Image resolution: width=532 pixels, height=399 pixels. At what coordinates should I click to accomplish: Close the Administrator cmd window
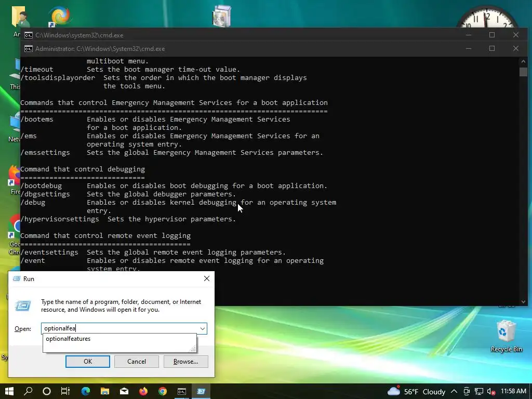[x=516, y=48]
